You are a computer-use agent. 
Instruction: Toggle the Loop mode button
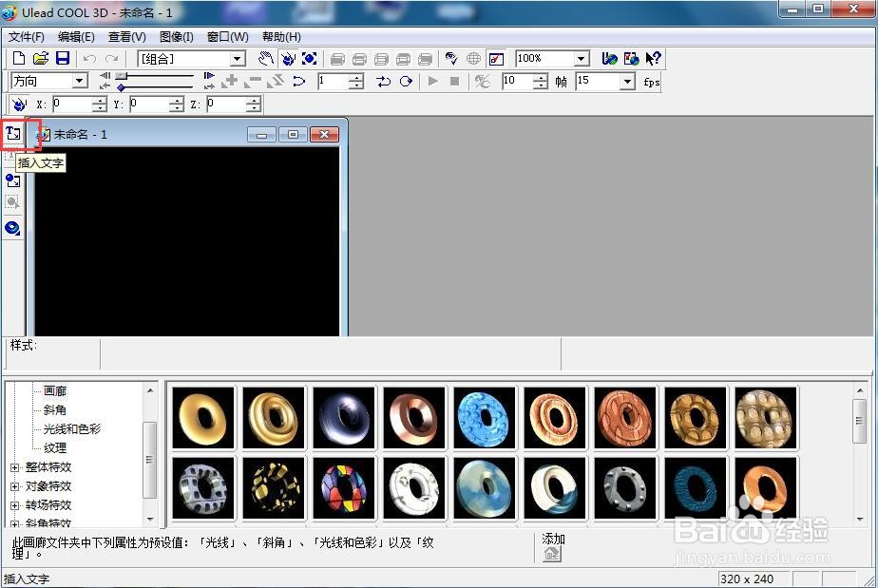[x=407, y=81]
